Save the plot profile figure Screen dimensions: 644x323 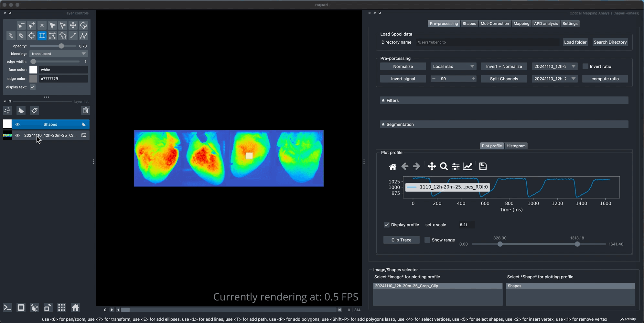[x=483, y=167]
